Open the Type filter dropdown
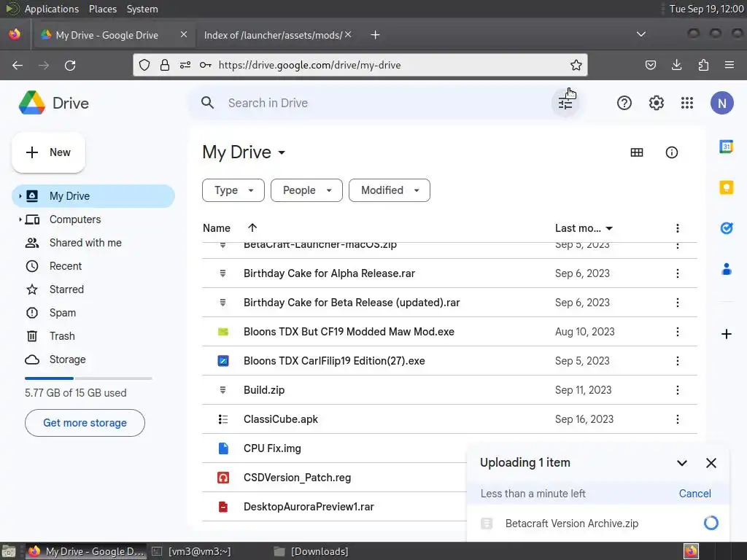Viewport: 747px width, 560px height. click(x=233, y=190)
